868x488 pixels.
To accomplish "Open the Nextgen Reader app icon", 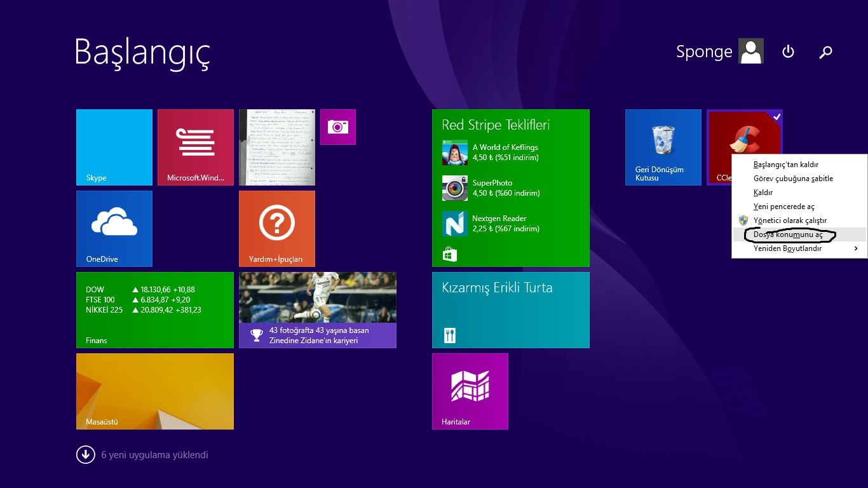I will point(455,224).
